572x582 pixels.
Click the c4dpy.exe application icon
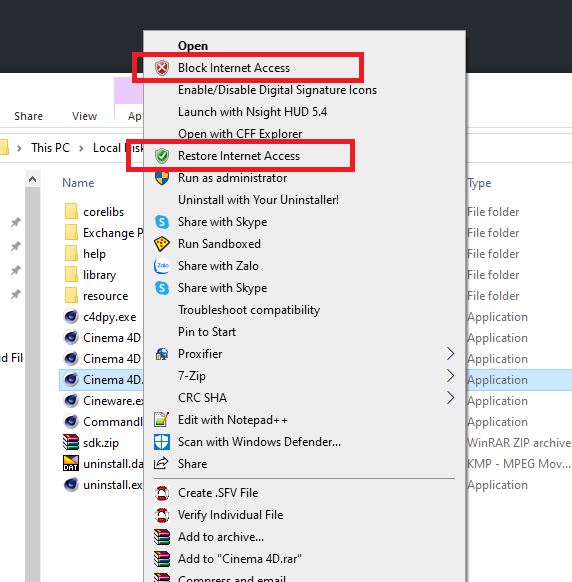click(x=71, y=317)
